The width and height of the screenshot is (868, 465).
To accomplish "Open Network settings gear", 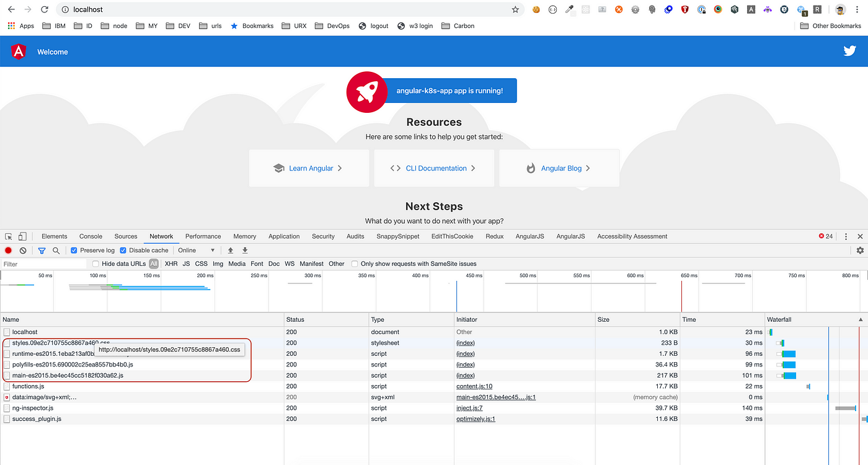I will 860,250.
